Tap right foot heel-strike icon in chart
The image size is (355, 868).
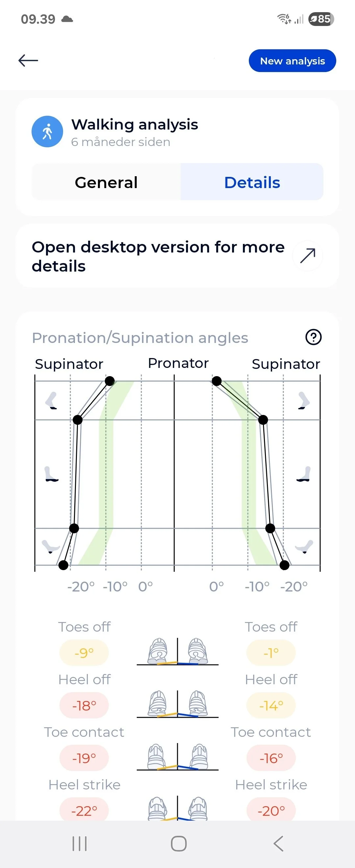click(x=304, y=546)
